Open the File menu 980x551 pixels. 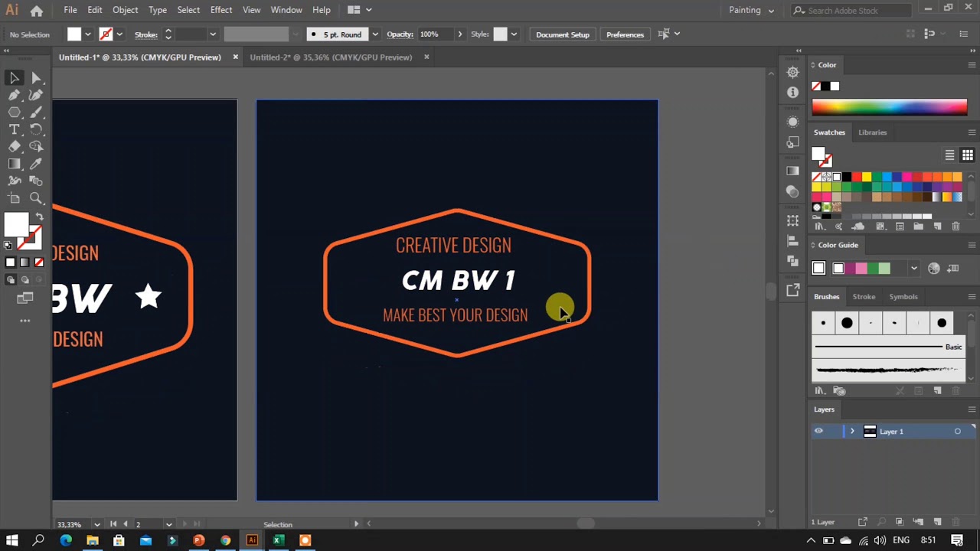click(70, 10)
